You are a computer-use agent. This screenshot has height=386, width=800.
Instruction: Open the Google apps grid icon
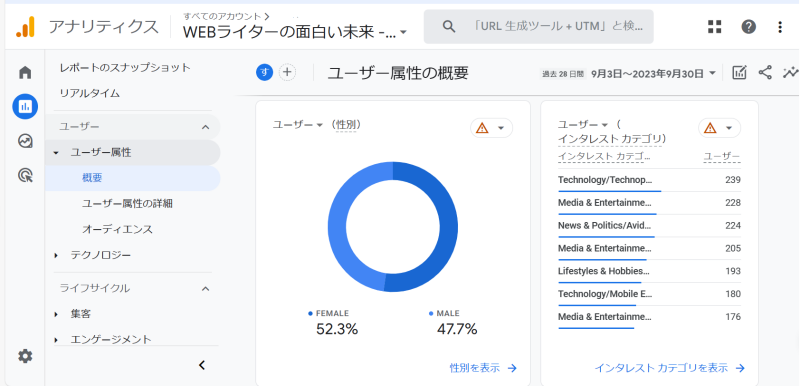click(715, 27)
